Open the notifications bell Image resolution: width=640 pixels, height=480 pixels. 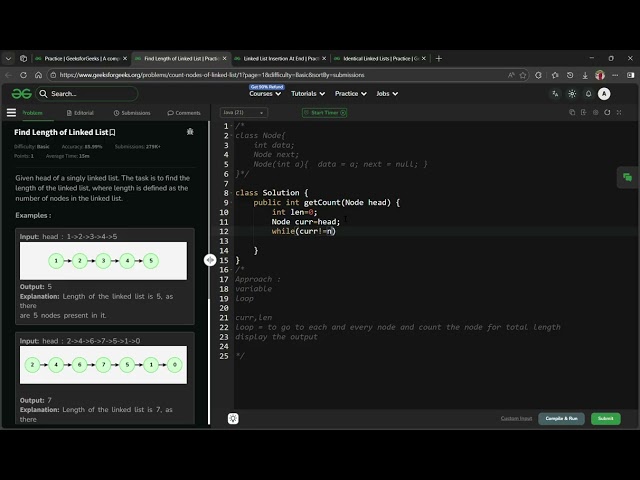point(587,94)
